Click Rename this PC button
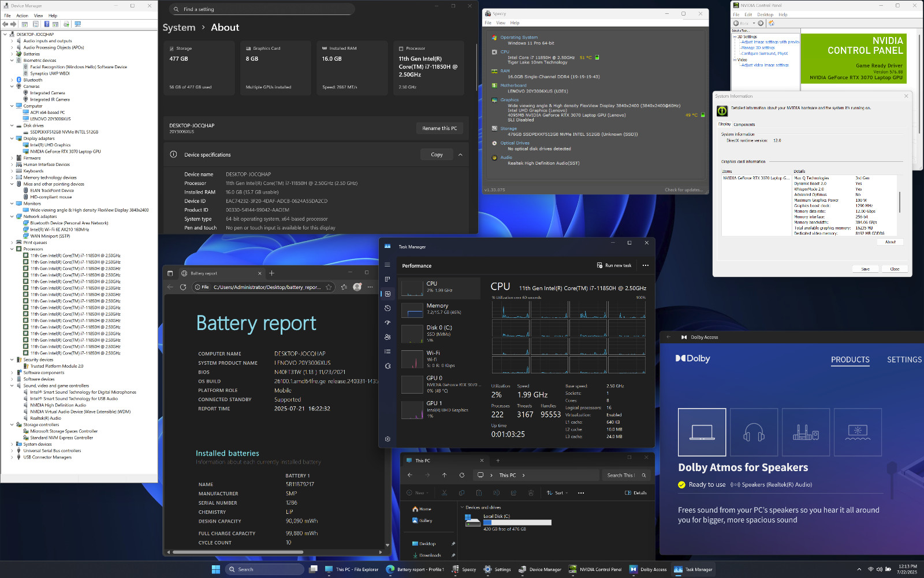 439,128
